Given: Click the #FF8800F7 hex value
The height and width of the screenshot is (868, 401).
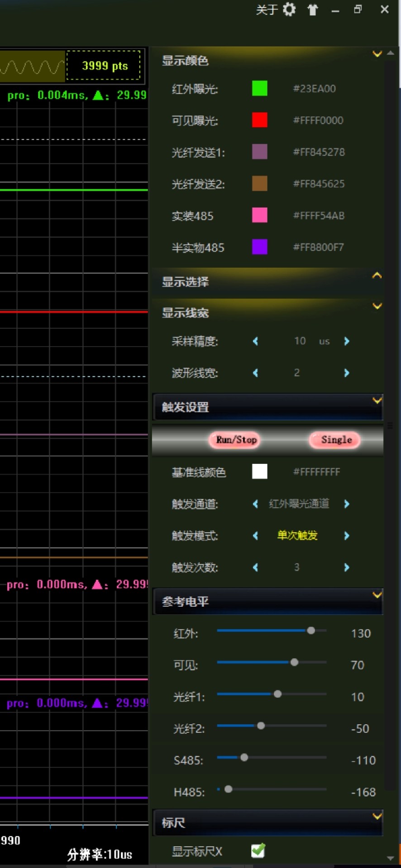Looking at the screenshot, I should [x=319, y=247].
